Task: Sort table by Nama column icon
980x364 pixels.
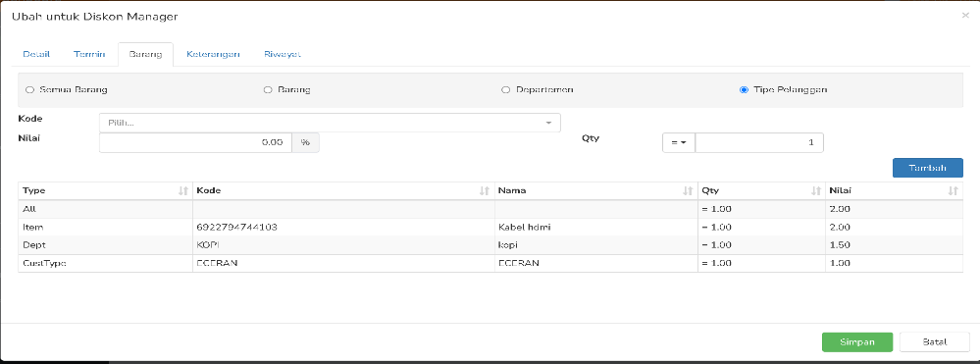Action: 688,191
